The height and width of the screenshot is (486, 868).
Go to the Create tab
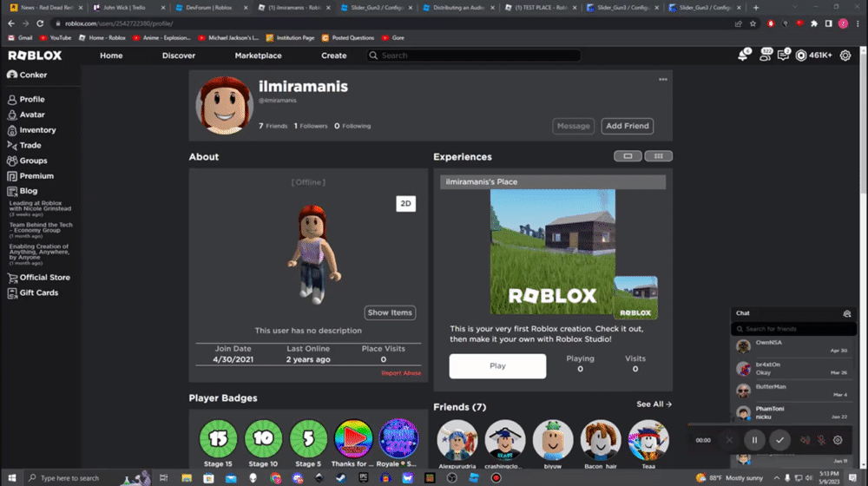[334, 56]
